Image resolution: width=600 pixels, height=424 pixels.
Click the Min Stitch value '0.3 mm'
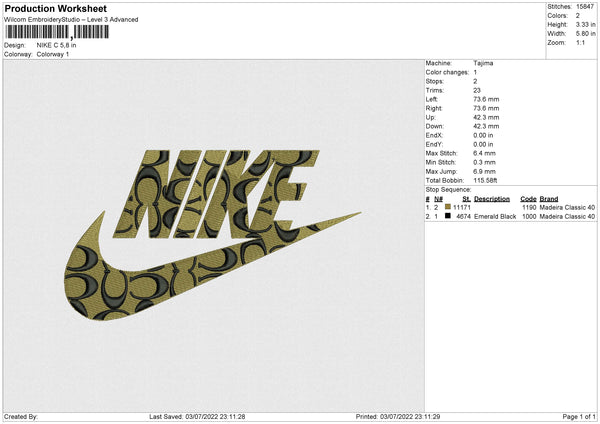[484, 163]
